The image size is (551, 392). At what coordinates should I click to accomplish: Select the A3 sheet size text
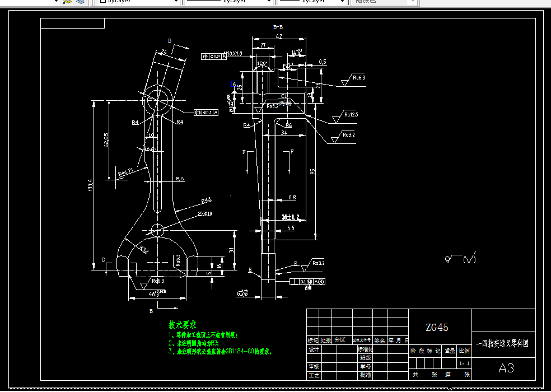508,367
